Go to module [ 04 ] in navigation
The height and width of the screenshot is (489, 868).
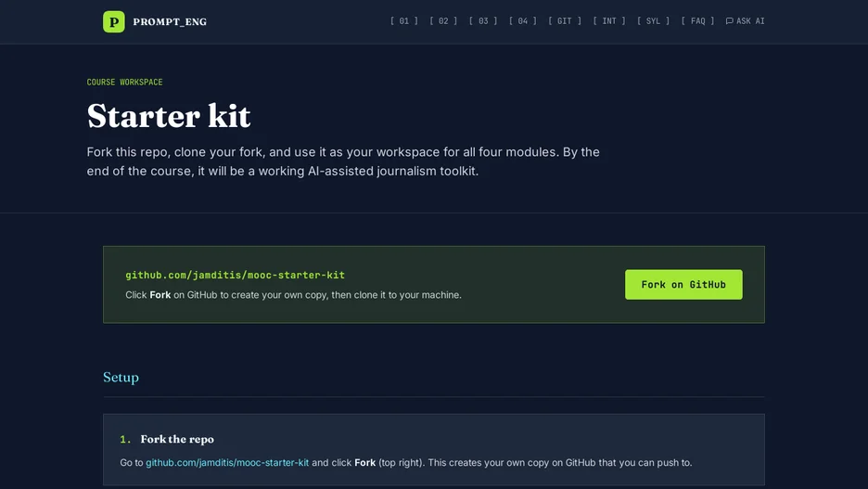523,21
